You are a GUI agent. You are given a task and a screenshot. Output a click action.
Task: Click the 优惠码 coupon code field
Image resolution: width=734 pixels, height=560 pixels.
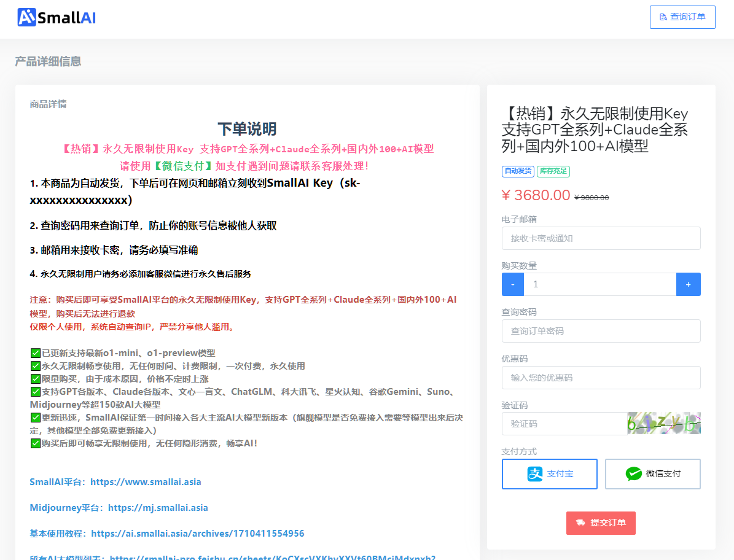(601, 378)
